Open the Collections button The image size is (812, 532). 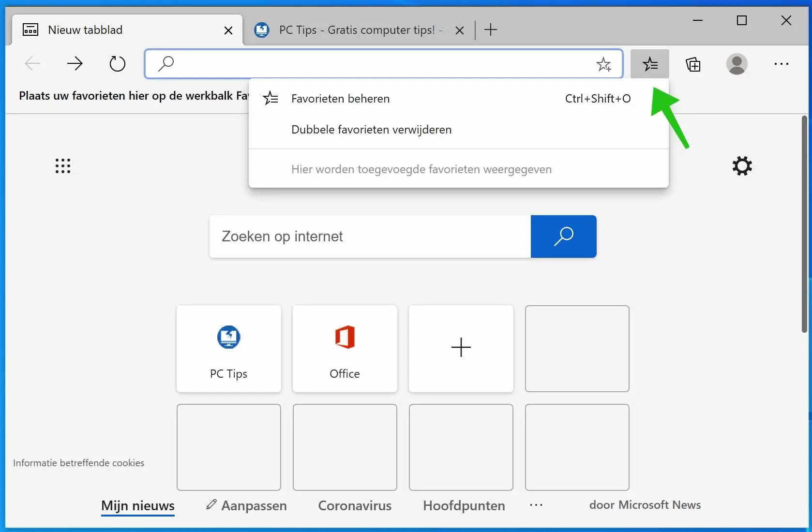click(693, 64)
